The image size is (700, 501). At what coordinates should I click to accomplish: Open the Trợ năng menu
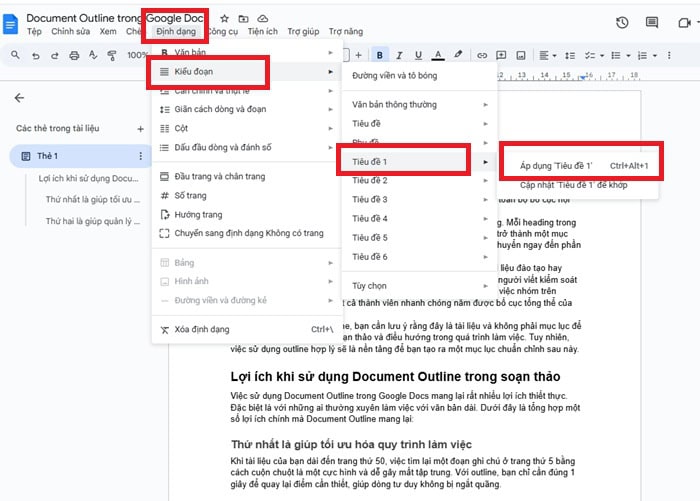[346, 31]
